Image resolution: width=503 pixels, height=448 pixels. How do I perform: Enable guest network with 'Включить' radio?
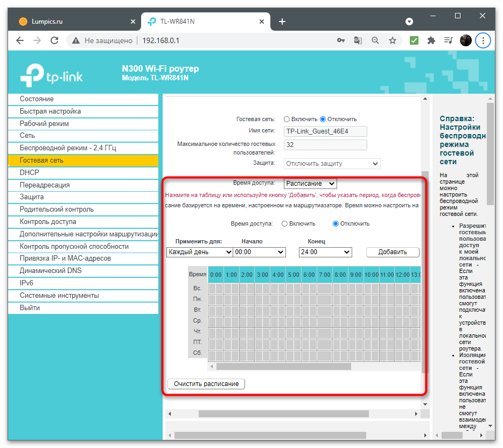(x=287, y=119)
